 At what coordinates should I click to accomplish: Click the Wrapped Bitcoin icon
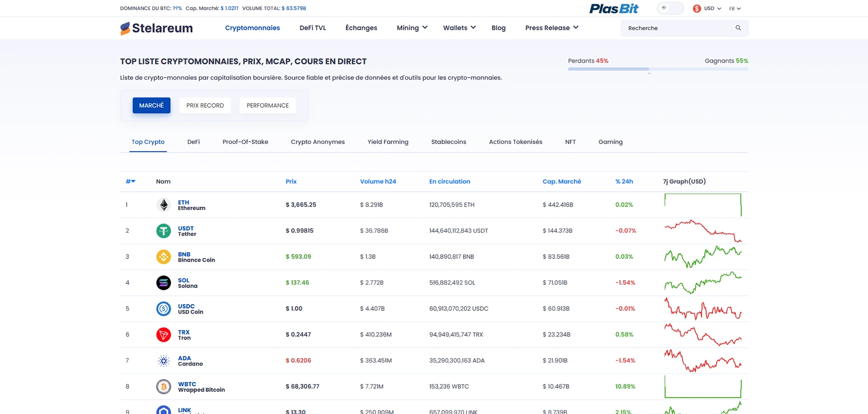[163, 386]
